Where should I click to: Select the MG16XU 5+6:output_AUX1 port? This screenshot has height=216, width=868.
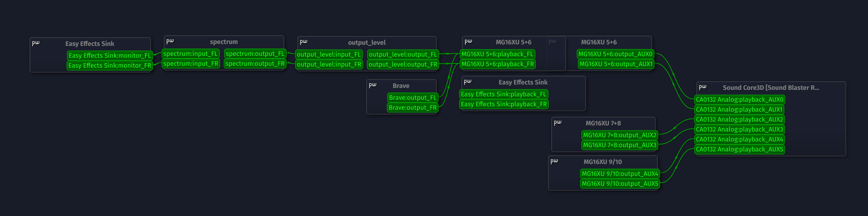click(616, 64)
